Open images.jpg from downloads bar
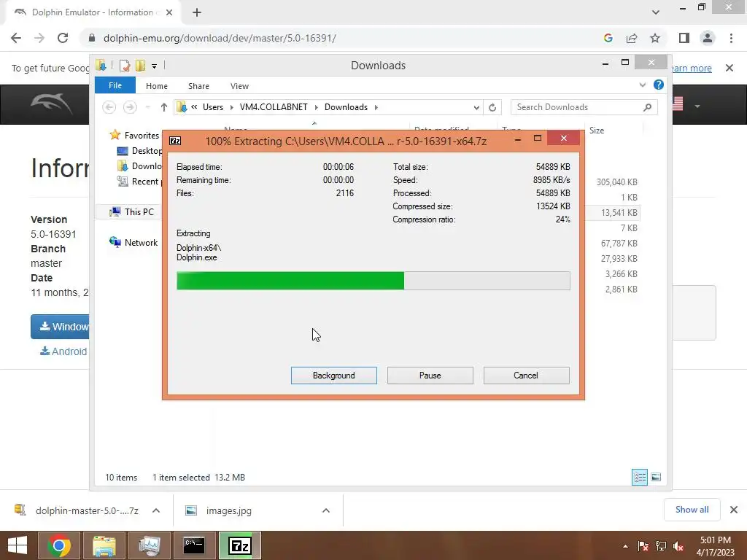747x560 pixels. (x=228, y=510)
